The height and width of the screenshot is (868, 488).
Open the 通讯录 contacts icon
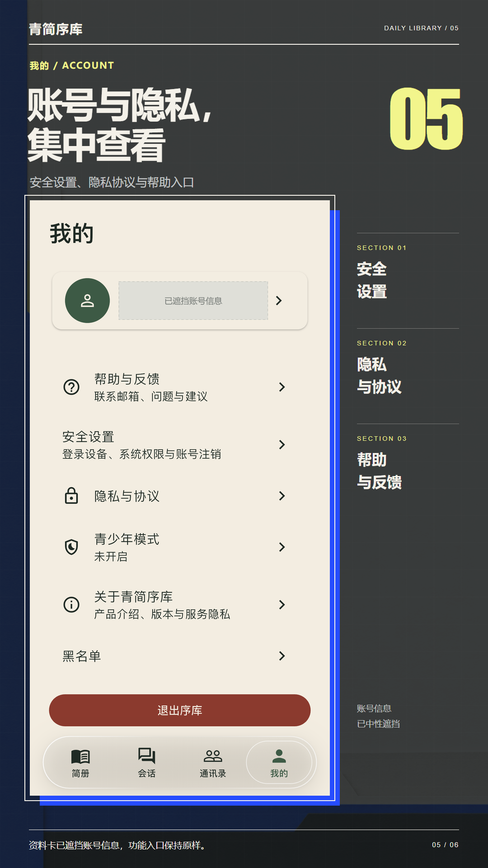point(213,756)
